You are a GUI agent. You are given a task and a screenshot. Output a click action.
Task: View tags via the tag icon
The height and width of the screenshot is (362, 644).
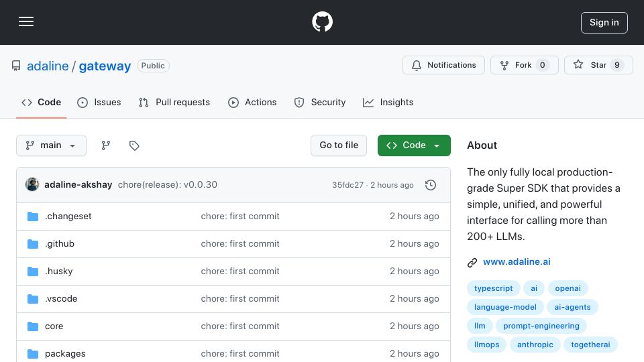tap(134, 145)
